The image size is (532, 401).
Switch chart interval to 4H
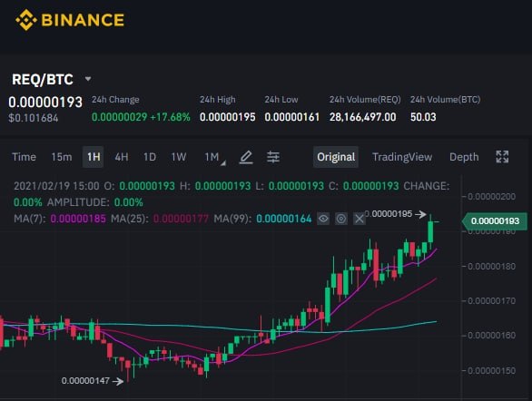click(122, 157)
